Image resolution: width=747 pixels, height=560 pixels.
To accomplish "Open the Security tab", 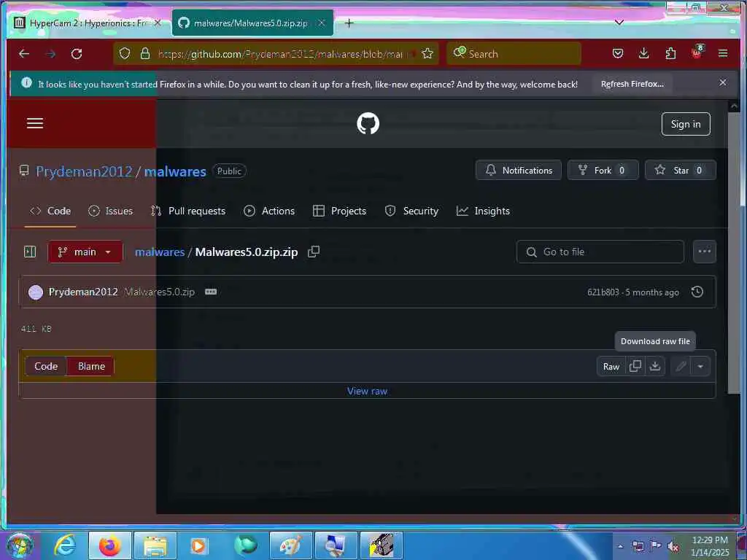I will 411,211.
